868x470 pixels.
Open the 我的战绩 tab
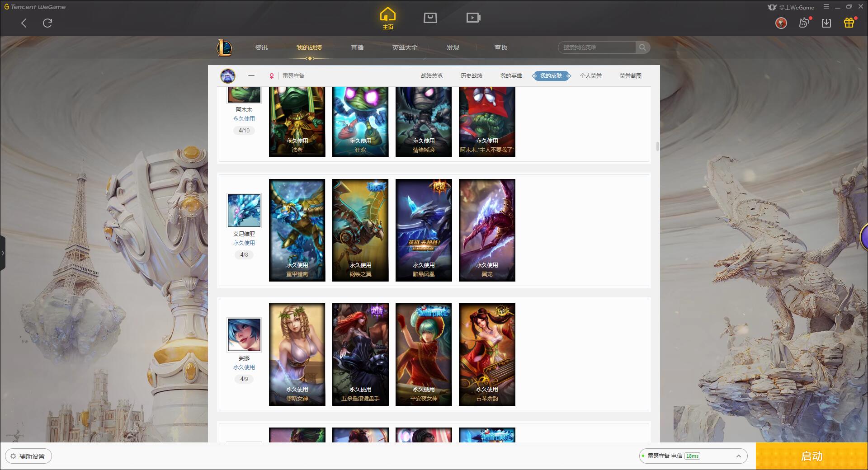[x=309, y=47]
